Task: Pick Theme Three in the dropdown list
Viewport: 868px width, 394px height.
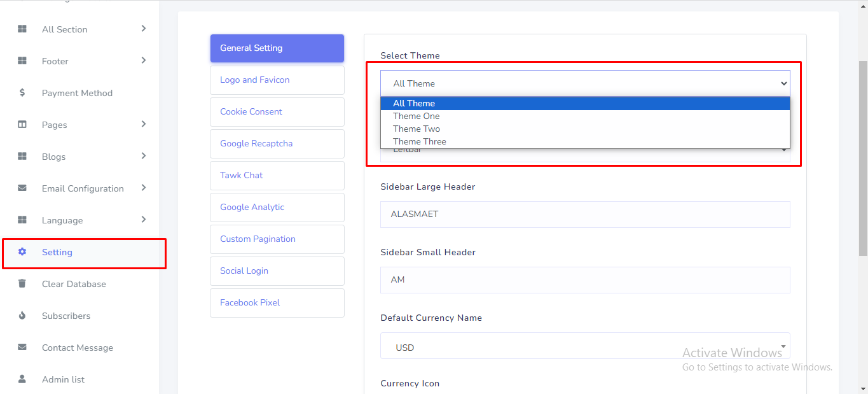Action: click(x=420, y=141)
